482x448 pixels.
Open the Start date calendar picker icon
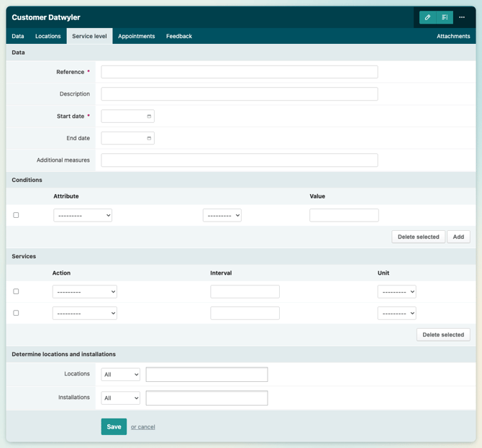(x=149, y=116)
